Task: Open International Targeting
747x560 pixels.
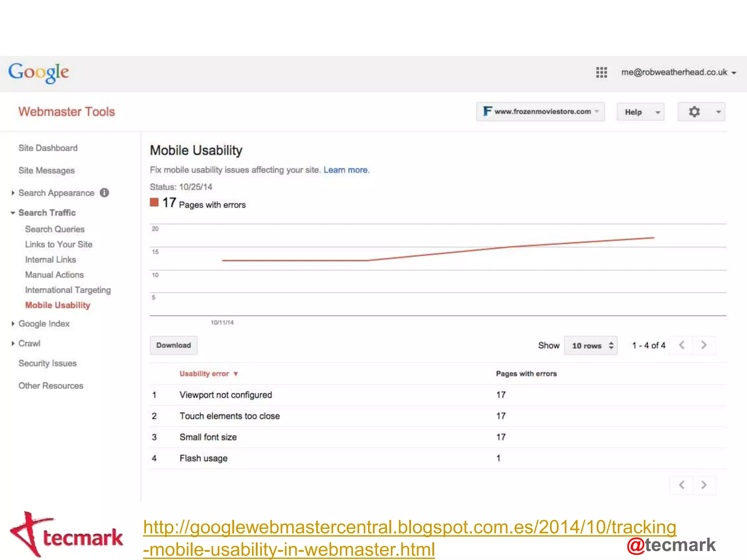Action: 68,290
